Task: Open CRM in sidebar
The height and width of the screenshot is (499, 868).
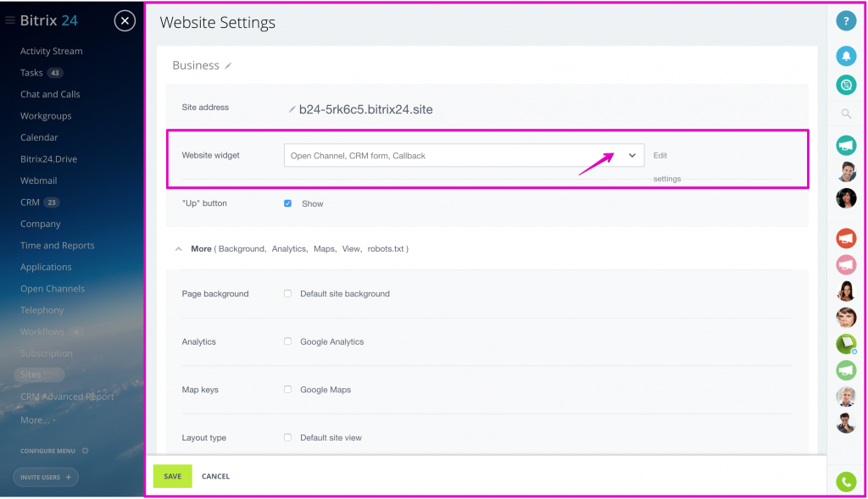Action: 30,202
